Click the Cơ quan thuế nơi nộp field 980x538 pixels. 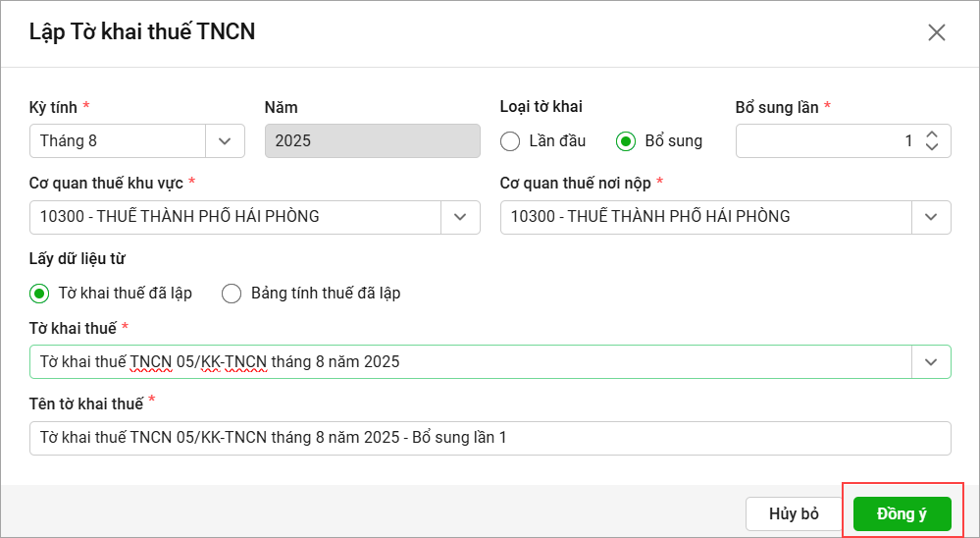[706, 217]
